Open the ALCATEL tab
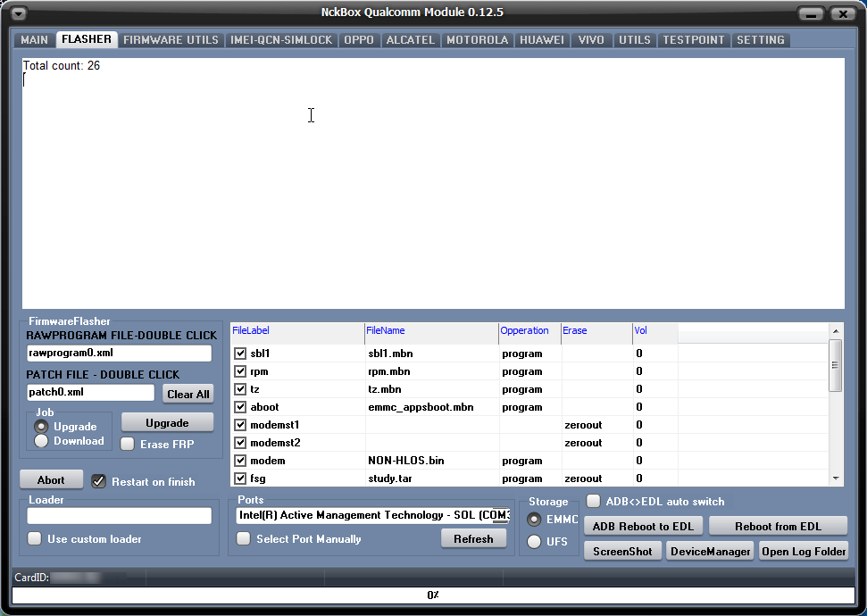Screen dimensions: 867x616 click(x=410, y=40)
